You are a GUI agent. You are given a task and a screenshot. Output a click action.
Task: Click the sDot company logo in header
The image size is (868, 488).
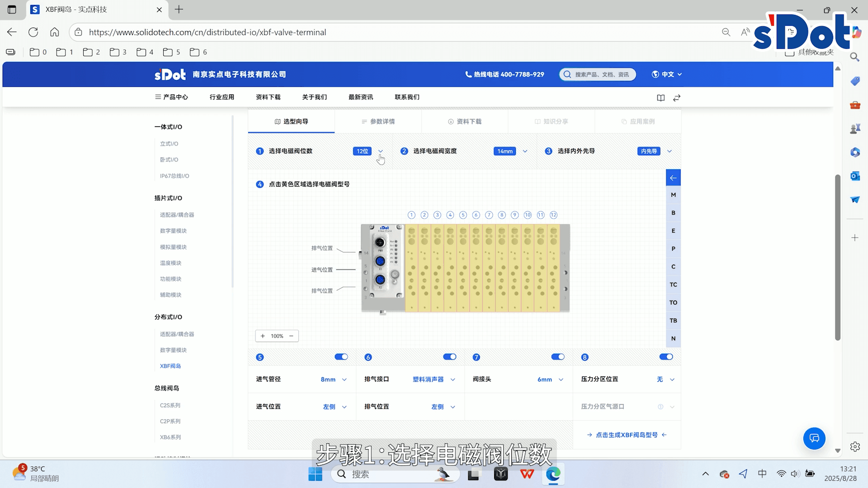point(170,75)
